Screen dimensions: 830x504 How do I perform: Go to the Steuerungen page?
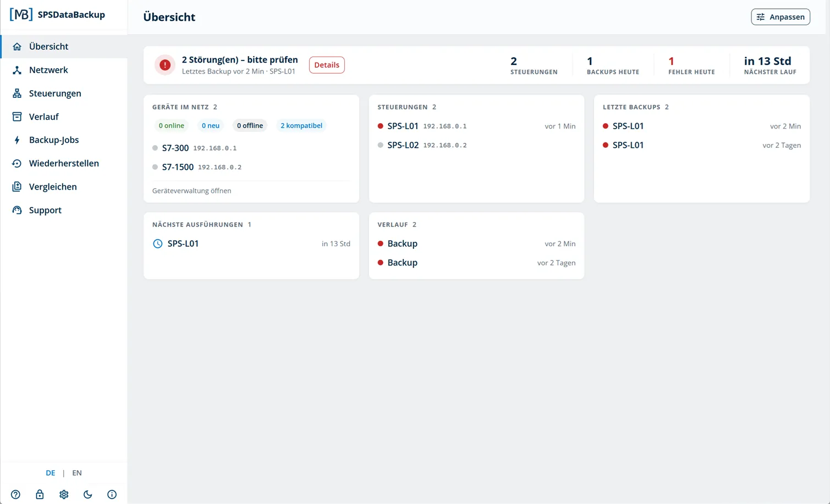point(64,93)
